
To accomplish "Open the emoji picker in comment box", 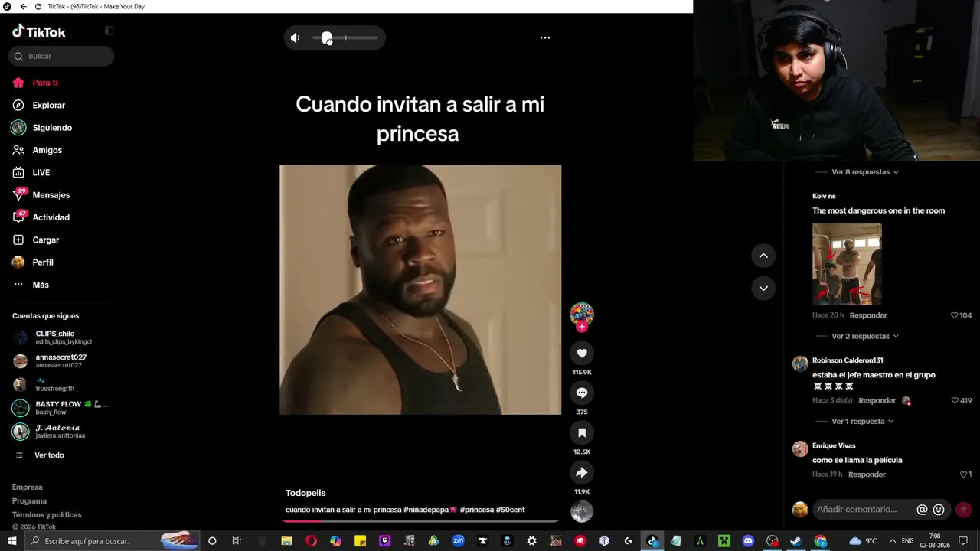I will click(x=939, y=510).
